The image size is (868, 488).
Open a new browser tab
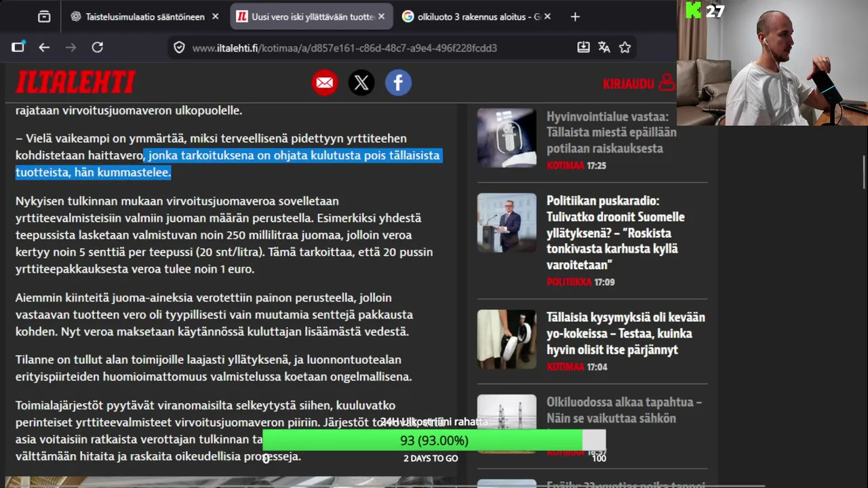(575, 16)
